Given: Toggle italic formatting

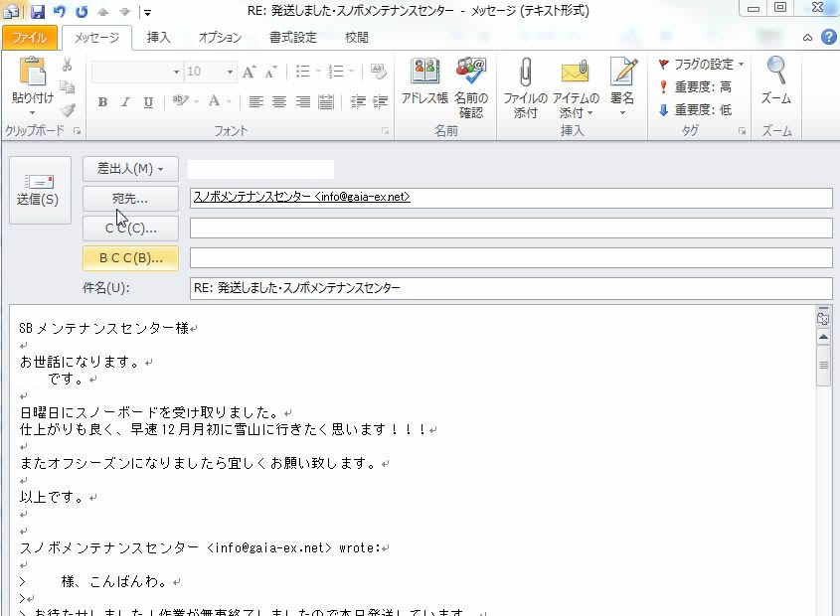Looking at the screenshot, I should pyautogui.click(x=125, y=101).
